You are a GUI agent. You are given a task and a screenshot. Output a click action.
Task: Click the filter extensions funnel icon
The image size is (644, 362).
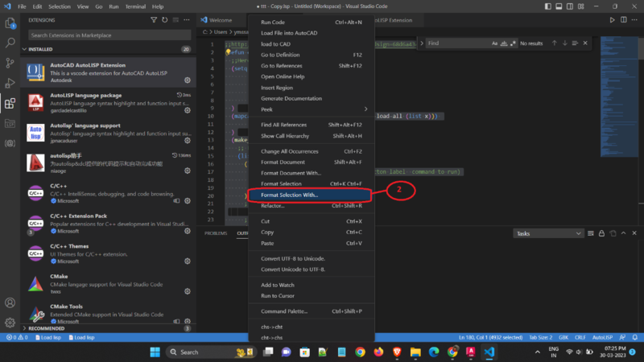(154, 19)
